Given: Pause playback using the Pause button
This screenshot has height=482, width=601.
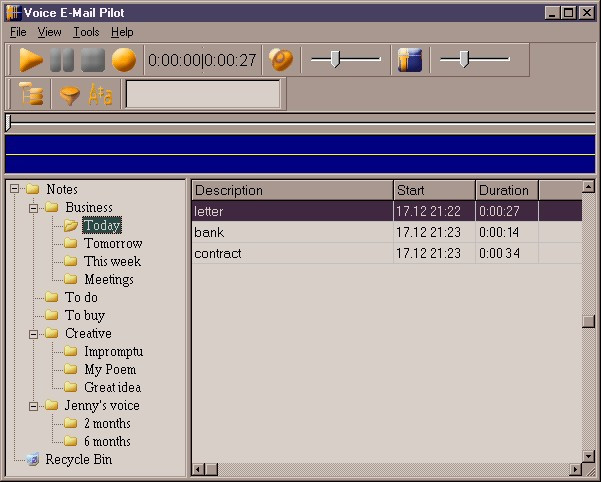Looking at the screenshot, I should tap(62, 60).
